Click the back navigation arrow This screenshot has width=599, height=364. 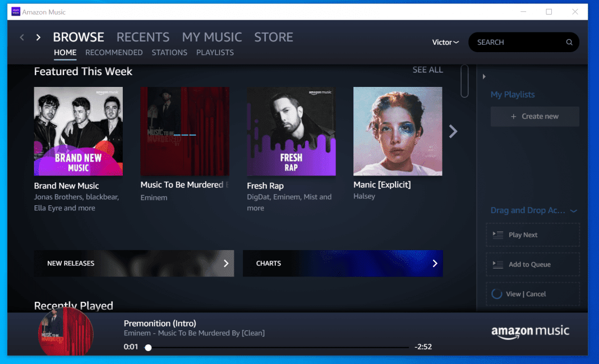coord(21,37)
